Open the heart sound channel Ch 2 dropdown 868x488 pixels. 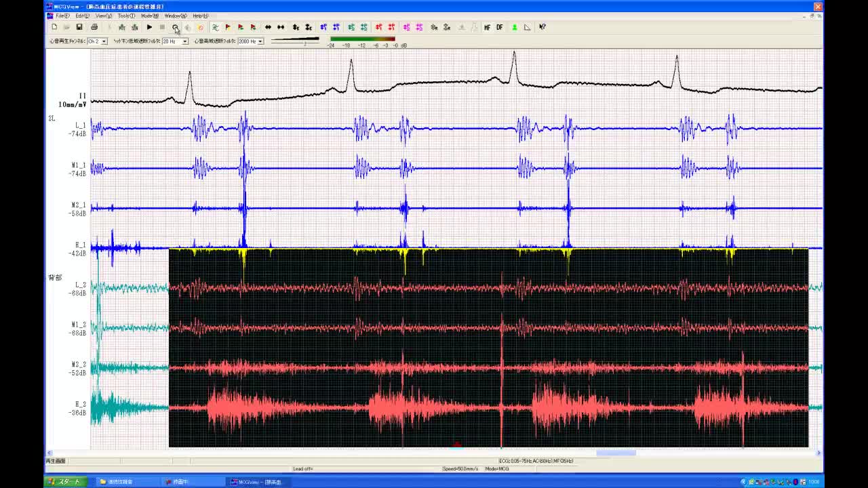(x=104, y=41)
